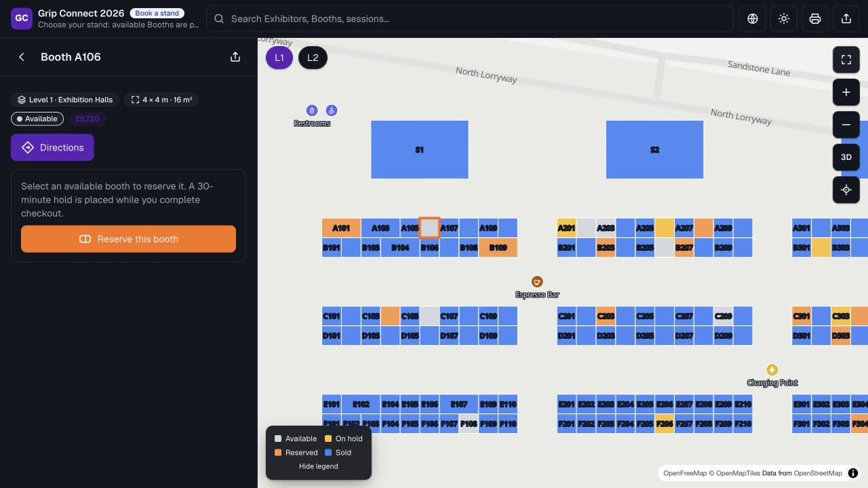Image resolution: width=868 pixels, height=488 pixels.
Task: Click the Book a stand badge
Action: 157,14
